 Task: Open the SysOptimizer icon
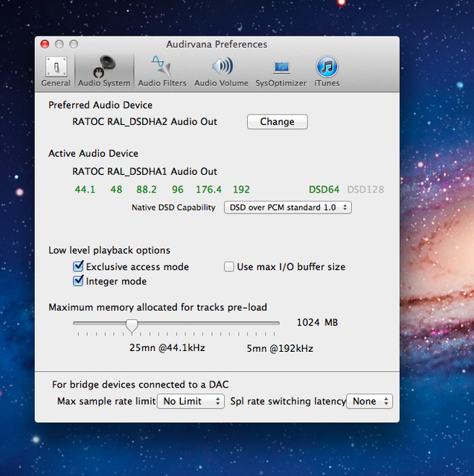tap(281, 67)
